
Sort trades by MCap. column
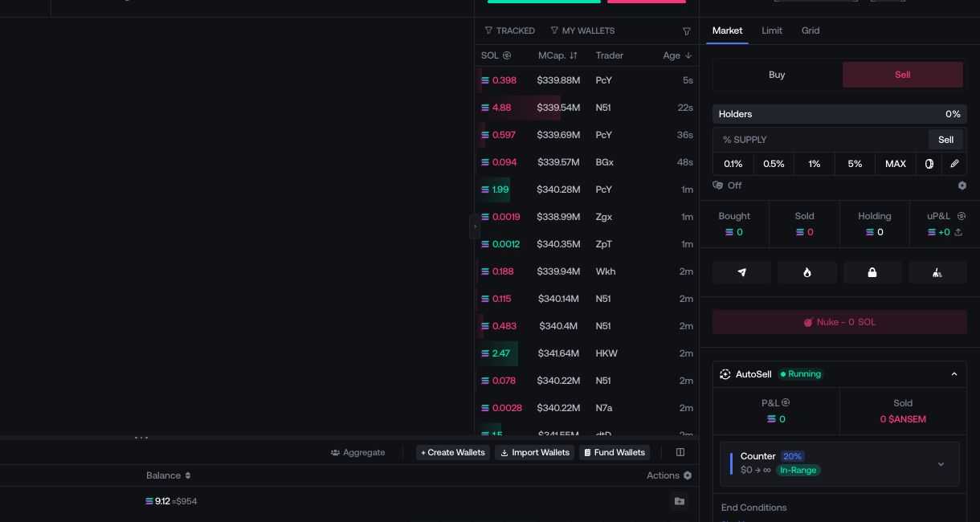(x=557, y=55)
